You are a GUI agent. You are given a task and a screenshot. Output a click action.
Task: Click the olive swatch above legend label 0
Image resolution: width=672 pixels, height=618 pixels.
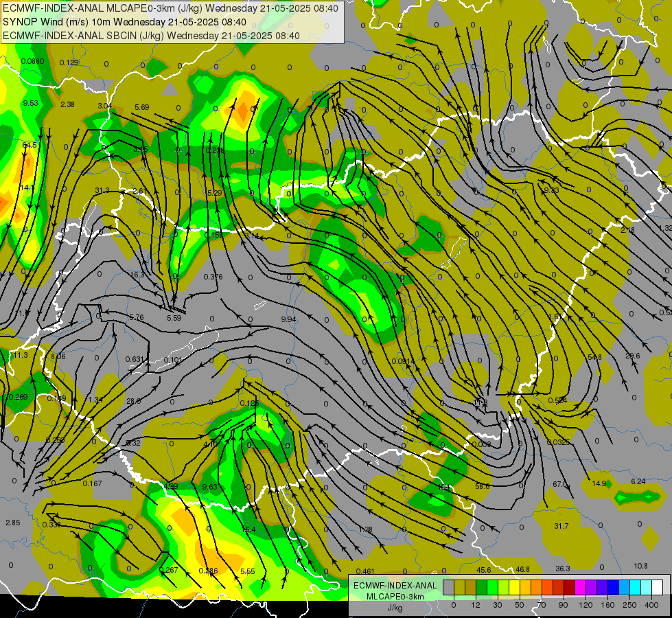pos(459,587)
